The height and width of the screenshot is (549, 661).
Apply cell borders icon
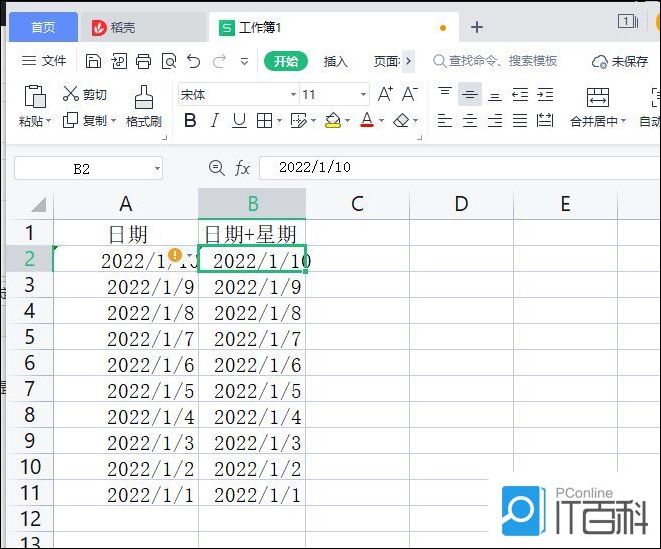tap(264, 121)
